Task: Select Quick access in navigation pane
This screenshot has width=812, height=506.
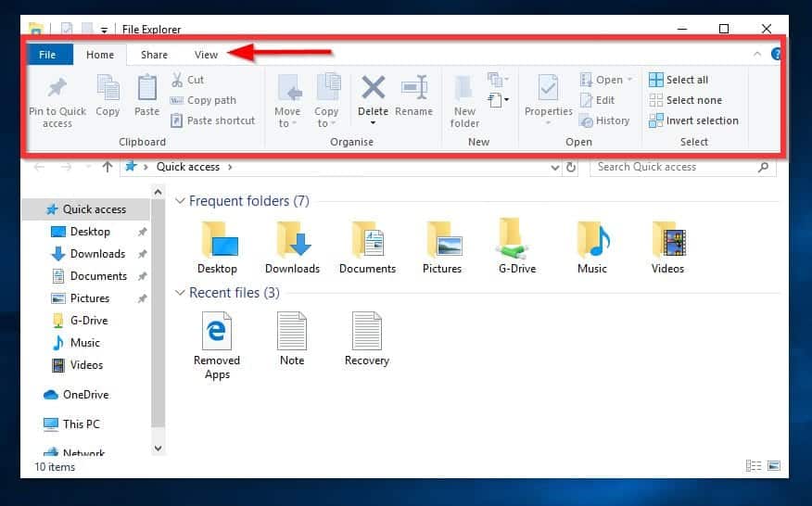Action: (86, 209)
